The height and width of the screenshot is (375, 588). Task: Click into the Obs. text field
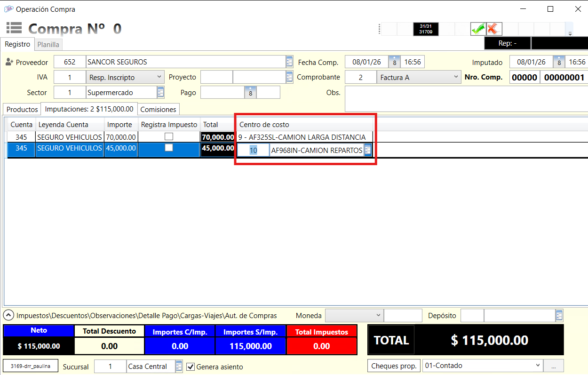466,99
